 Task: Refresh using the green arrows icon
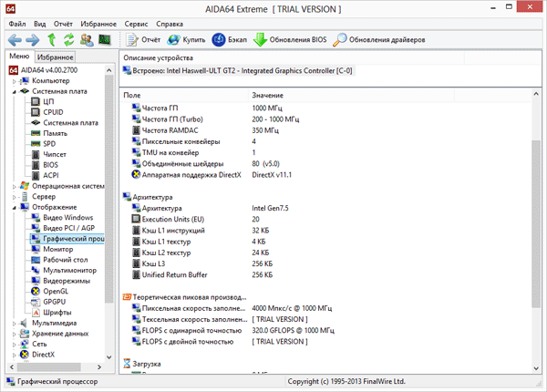pyautogui.click(x=68, y=40)
